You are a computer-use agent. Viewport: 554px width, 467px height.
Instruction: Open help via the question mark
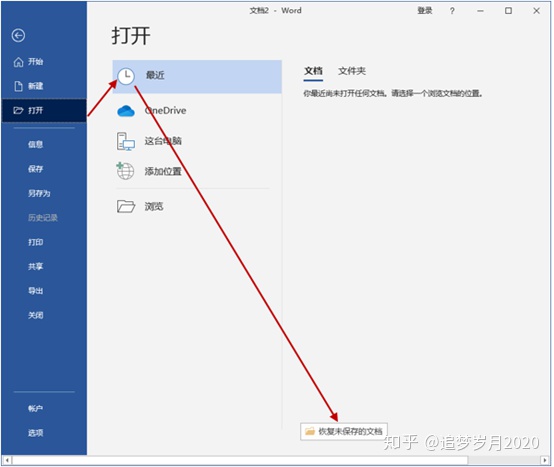pyautogui.click(x=452, y=11)
